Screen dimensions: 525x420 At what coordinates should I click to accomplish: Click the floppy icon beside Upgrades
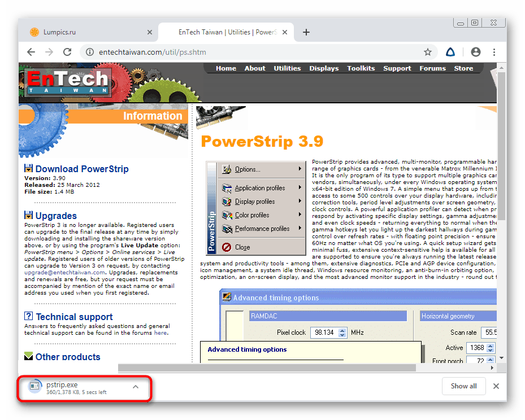28,215
